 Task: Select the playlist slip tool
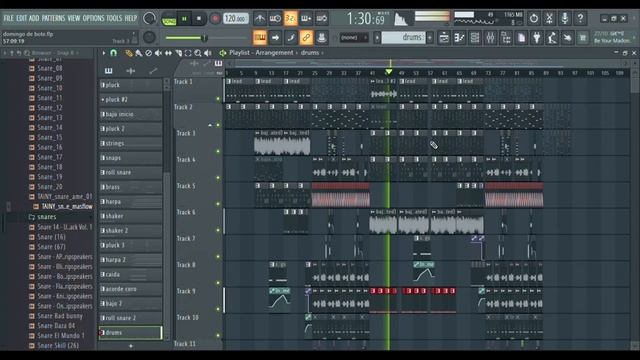168,53
